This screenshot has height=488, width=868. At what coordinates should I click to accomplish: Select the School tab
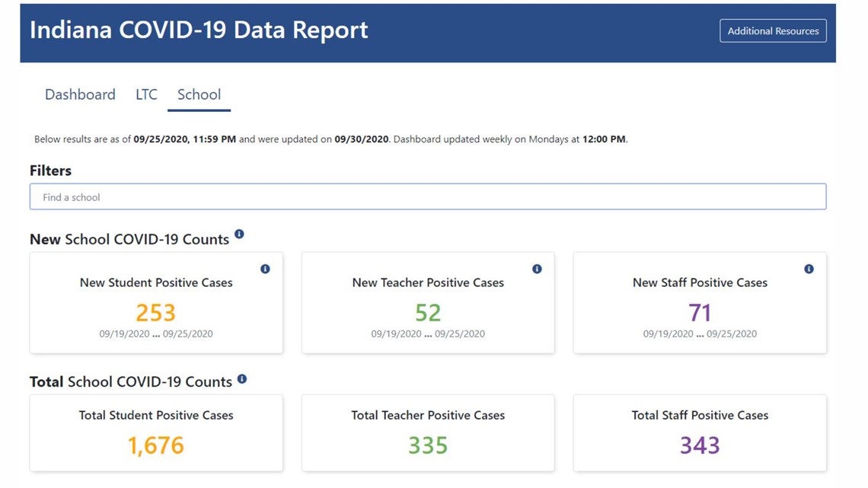coord(199,94)
